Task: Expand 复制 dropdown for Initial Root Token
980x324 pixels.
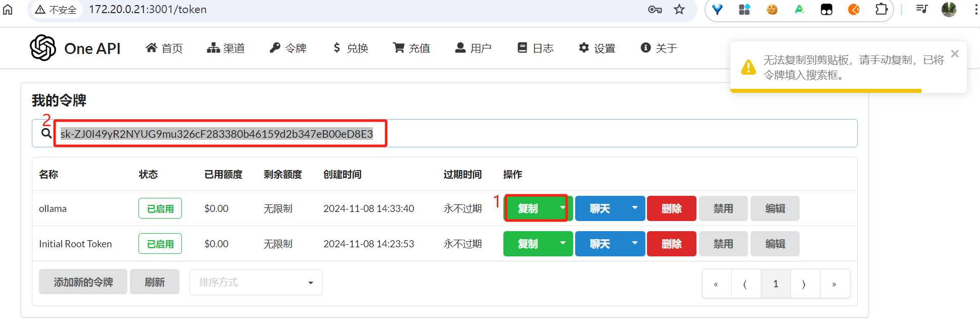Action: (563, 244)
